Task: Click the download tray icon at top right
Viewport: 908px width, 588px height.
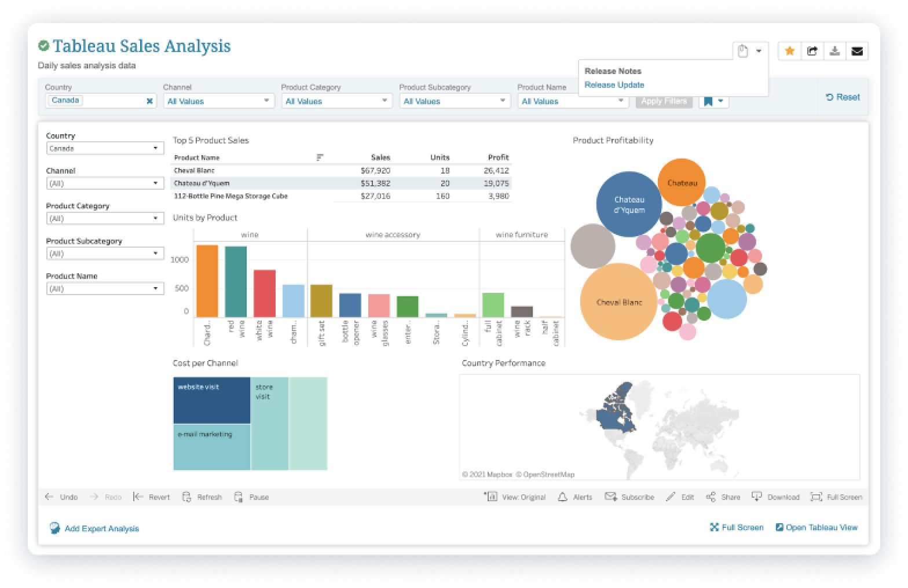Action: 834,51
